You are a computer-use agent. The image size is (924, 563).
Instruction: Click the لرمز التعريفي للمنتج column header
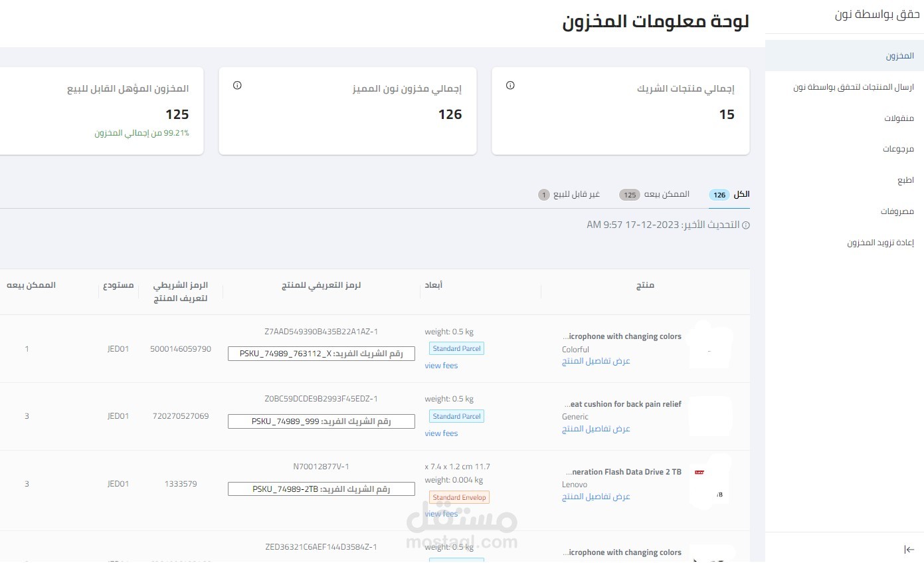point(321,285)
